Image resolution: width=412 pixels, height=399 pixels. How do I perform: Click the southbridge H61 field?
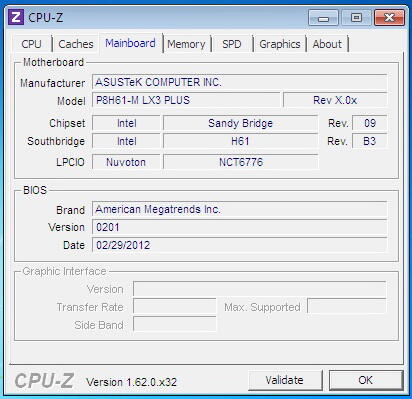[x=240, y=141]
